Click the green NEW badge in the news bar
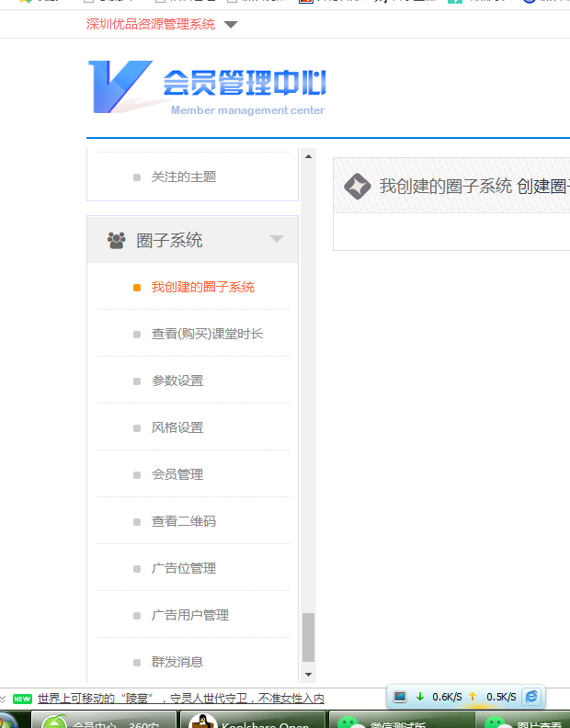The image size is (570, 728). click(22, 699)
